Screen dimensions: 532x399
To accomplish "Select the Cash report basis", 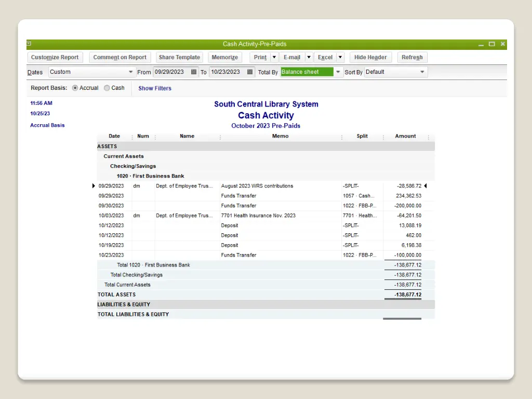I will 107,88.
